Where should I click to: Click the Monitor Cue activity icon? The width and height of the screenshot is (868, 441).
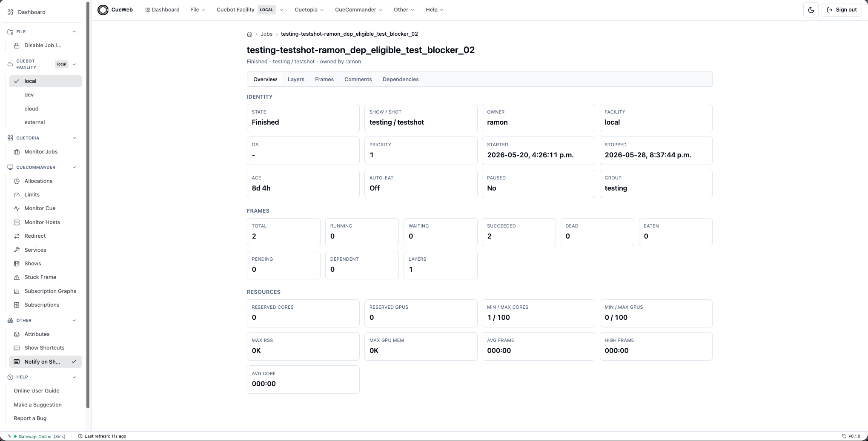coord(17,208)
